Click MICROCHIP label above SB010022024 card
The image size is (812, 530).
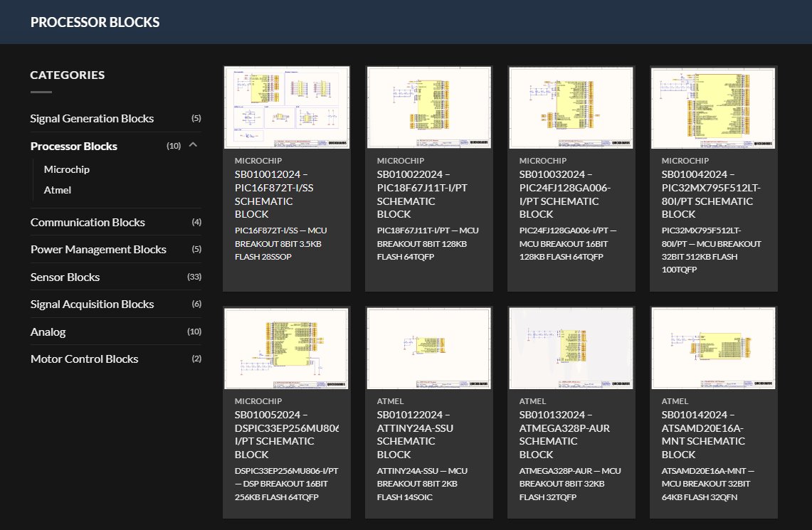coord(400,161)
